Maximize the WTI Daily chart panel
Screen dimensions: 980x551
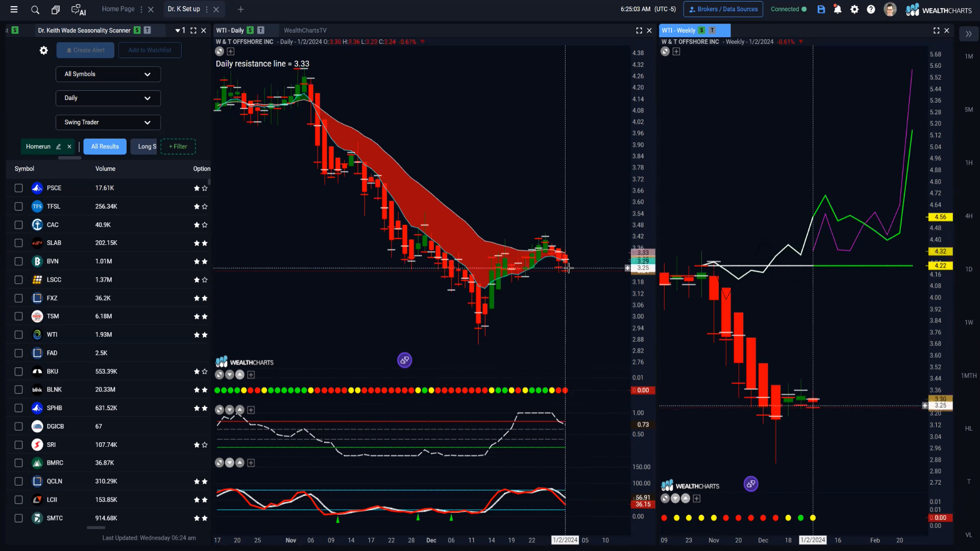(639, 31)
